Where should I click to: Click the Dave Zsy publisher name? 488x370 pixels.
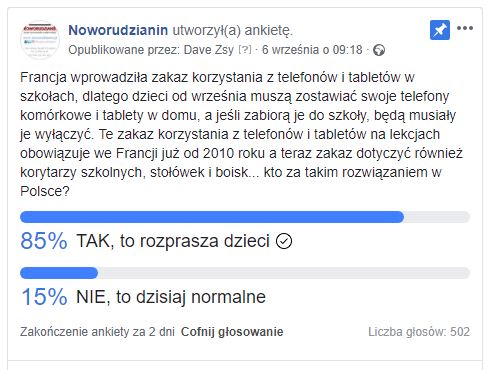pyautogui.click(x=209, y=50)
